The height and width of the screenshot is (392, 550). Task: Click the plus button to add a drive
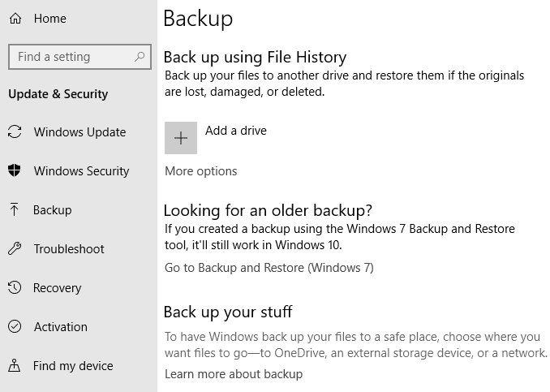181,138
